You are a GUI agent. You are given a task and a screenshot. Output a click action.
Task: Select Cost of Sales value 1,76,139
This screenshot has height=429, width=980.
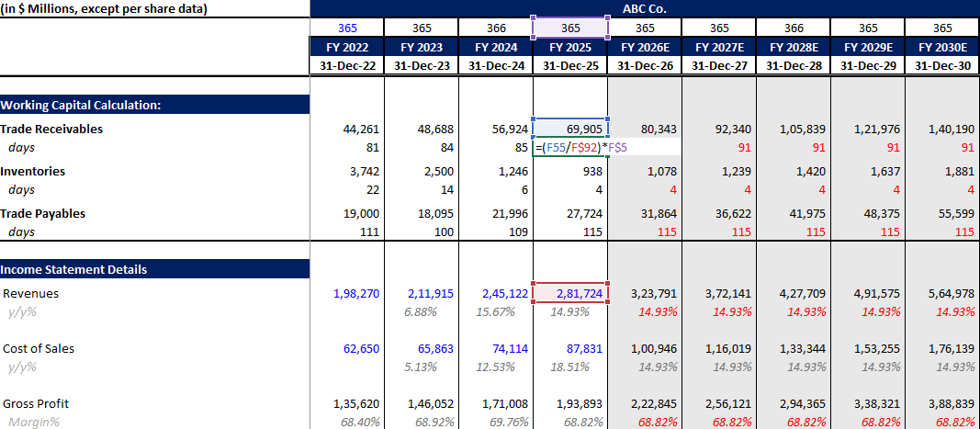coord(951,348)
